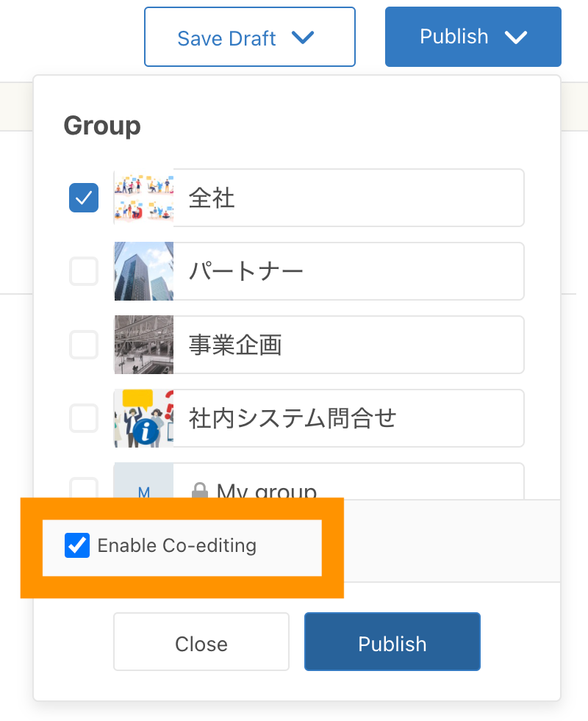Click the lock icon beside My group

tap(199, 490)
